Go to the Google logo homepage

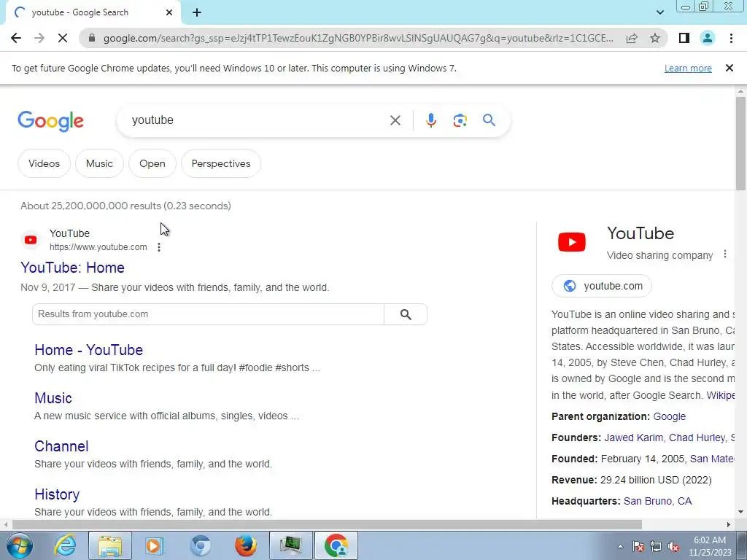50,121
